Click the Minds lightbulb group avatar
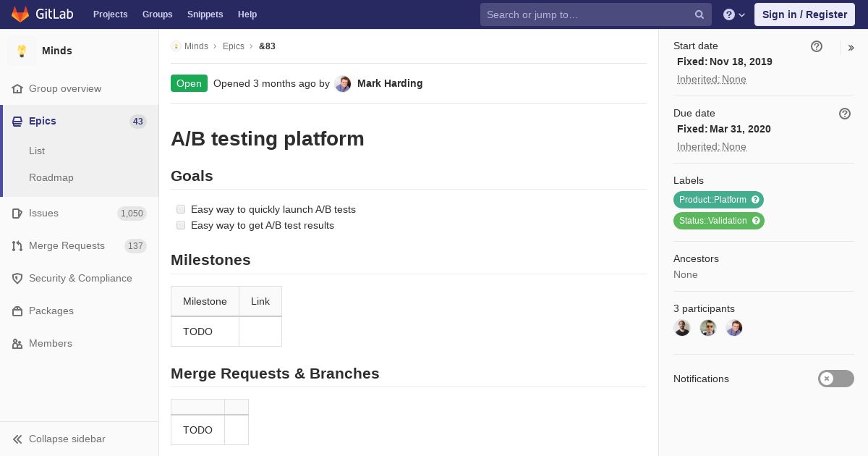The width and height of the screenshot is (868, 456). (x=22, y=51)
